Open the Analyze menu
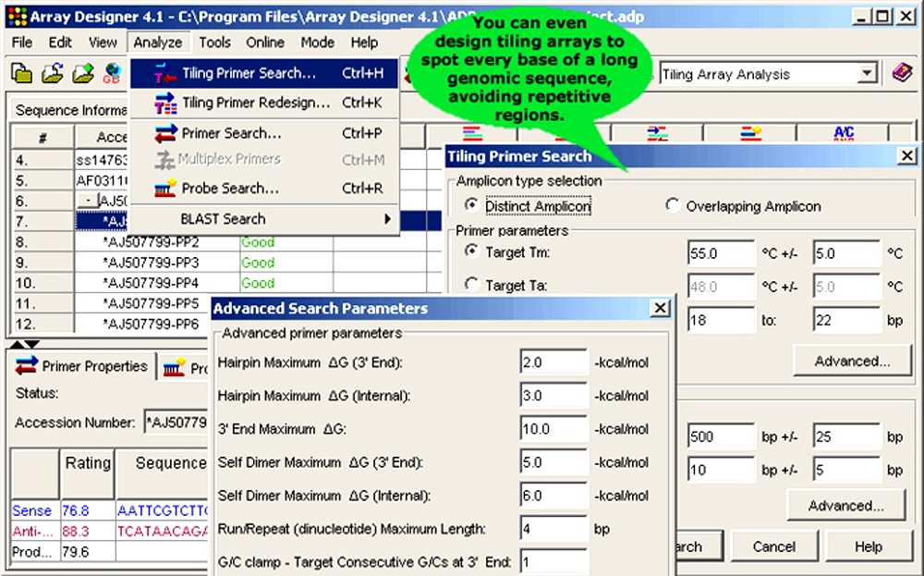Screen dimensions: 924x576 click(158, 43)
